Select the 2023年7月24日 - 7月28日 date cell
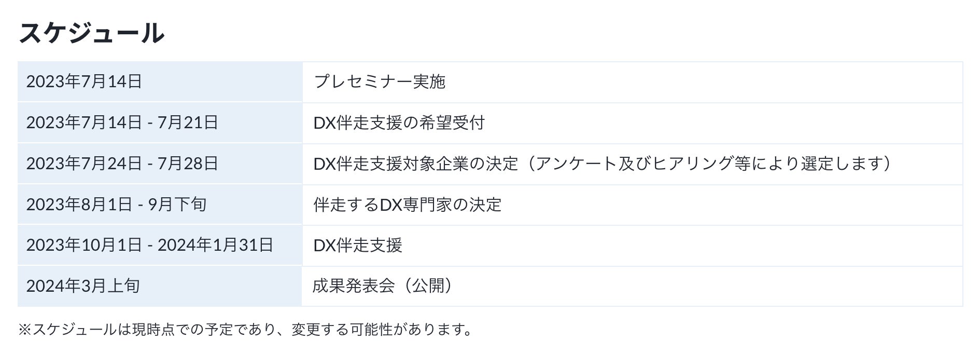Image resolution: width=980 pixels, height=353 pixels. (x=122, y=164)
